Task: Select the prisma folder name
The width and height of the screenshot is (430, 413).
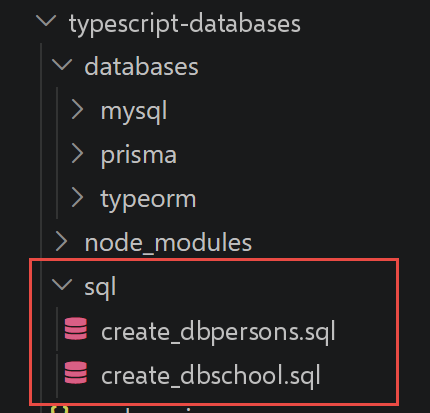Action: (139, 155)
